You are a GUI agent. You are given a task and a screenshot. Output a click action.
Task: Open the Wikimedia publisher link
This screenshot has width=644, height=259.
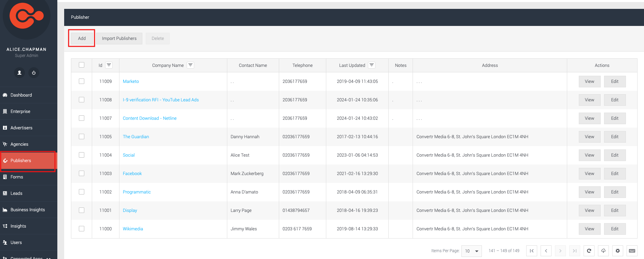(x=133, y=229)
